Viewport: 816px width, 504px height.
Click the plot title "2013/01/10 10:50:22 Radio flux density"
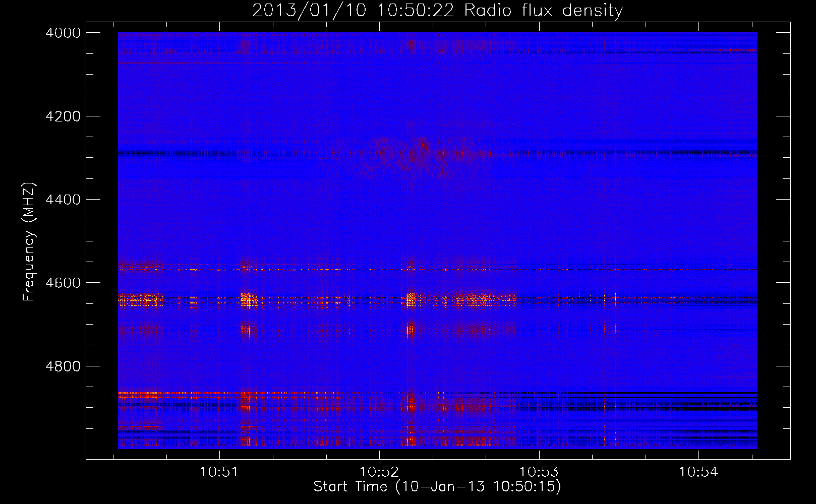click(437, 11)
